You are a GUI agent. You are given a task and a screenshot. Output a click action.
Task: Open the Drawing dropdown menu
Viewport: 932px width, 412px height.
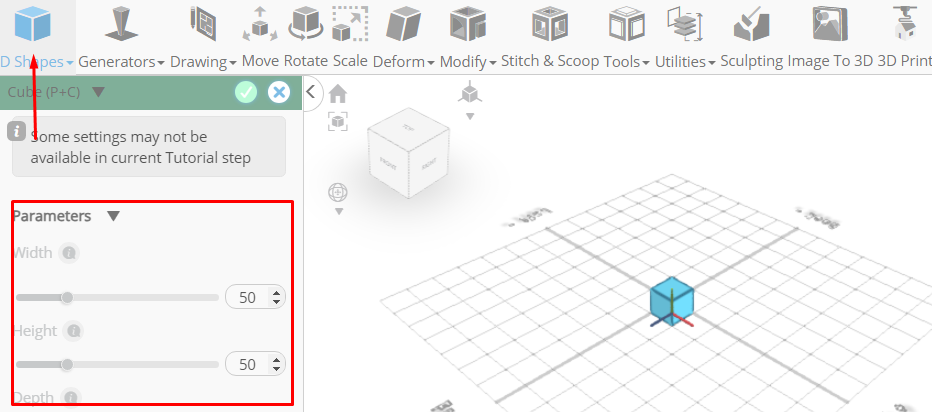tap(232, 63)
